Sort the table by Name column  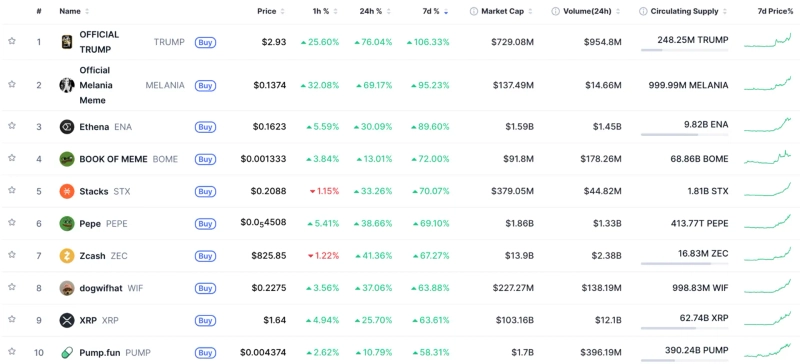pos(74,11)
